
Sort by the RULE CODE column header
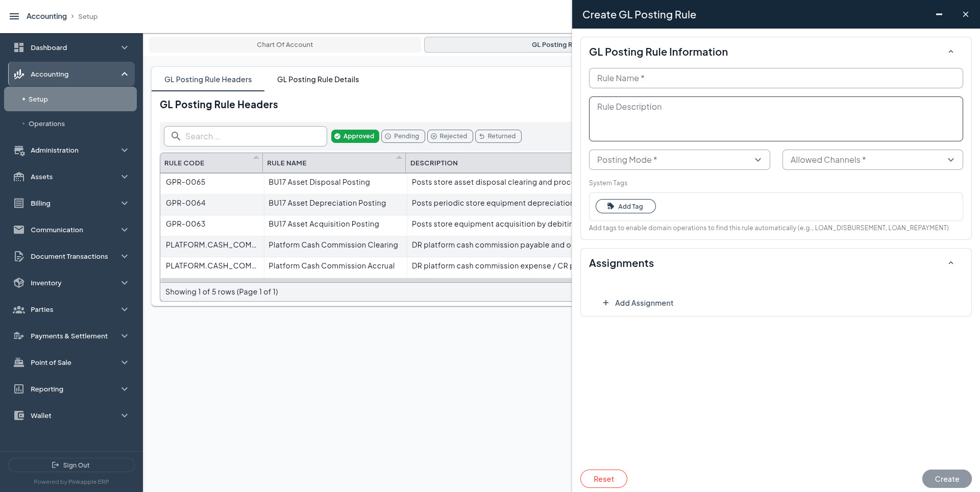click(211, 163)
